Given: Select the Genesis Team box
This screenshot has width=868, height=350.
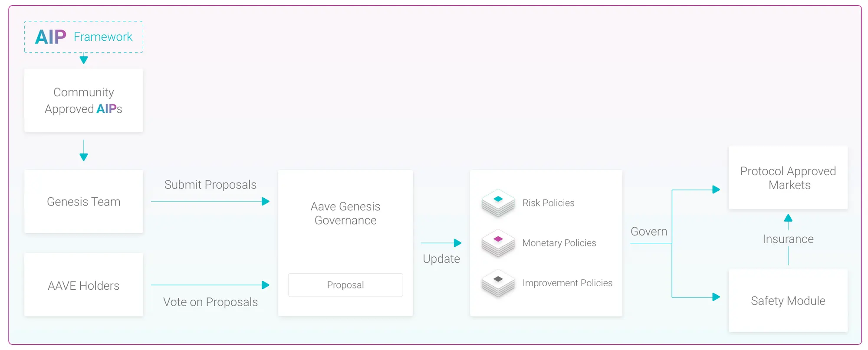Looking at the screenshot, I should coord(84,202).
